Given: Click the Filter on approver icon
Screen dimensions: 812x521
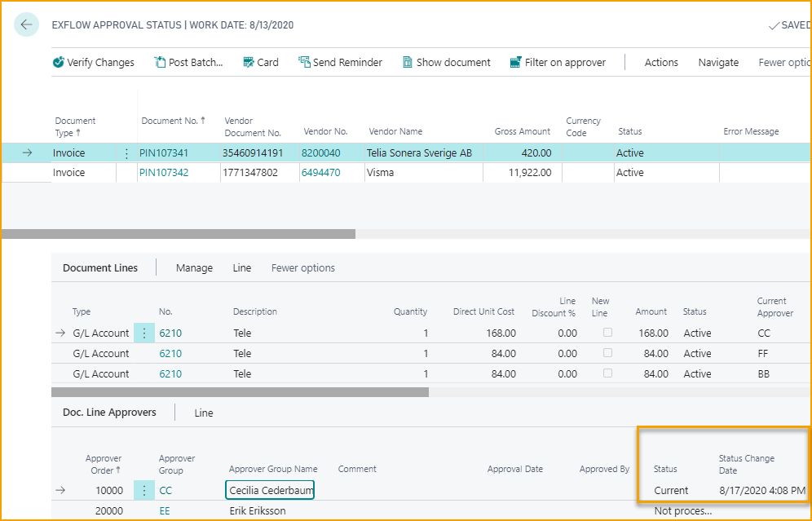Looking at the screenshot, I should click(x=515, y=63).
